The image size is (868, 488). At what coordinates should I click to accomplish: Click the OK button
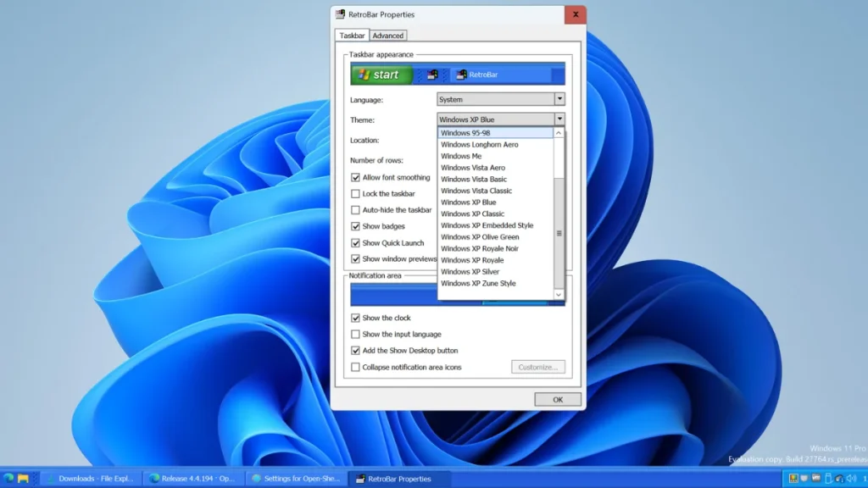pos(557,398)
